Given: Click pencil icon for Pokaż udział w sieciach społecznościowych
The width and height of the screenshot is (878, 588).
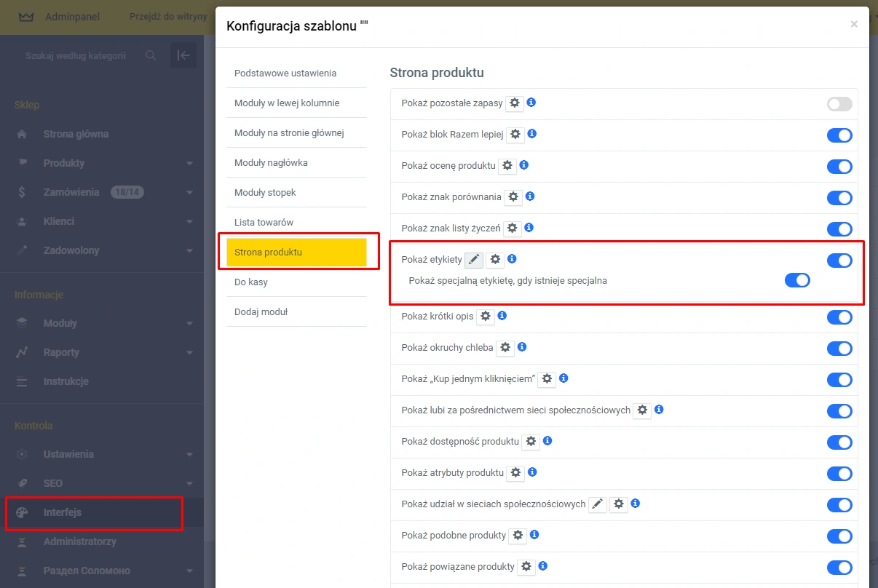Looking at the screenshot, I should (598, 504).
